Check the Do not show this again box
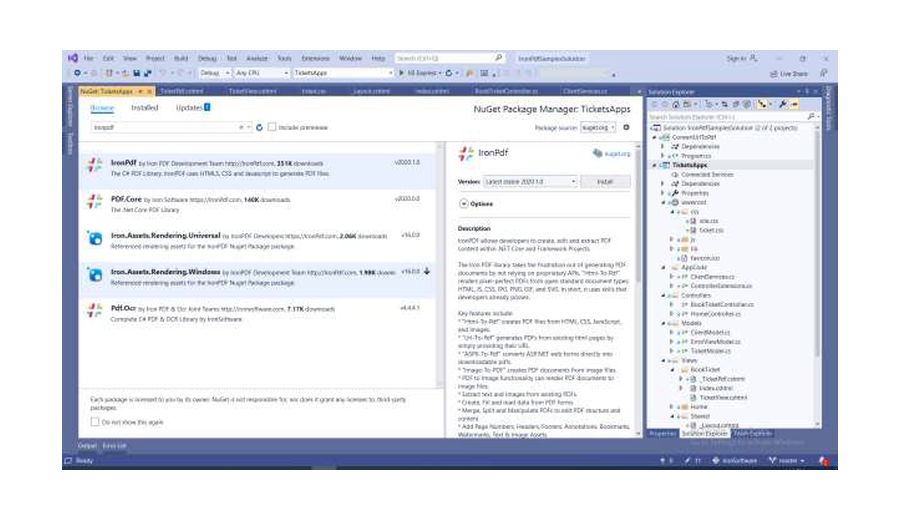The height and width of the screenshot is (520, 900). (x=95, y=422)
